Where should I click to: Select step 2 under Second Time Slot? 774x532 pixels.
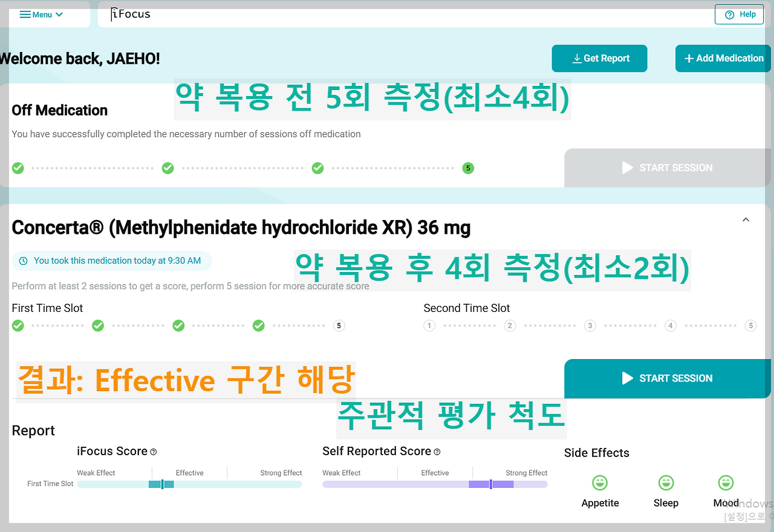click(510, 326)
